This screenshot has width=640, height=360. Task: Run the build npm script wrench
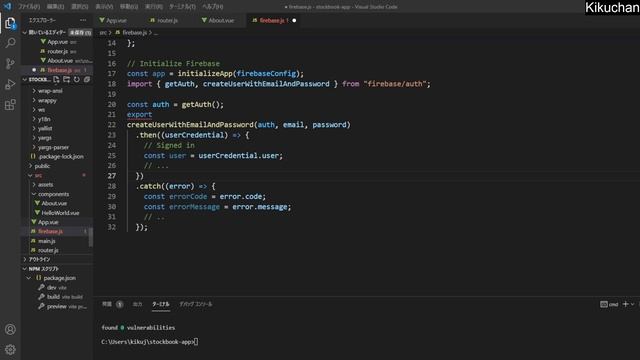pos(41,297)
